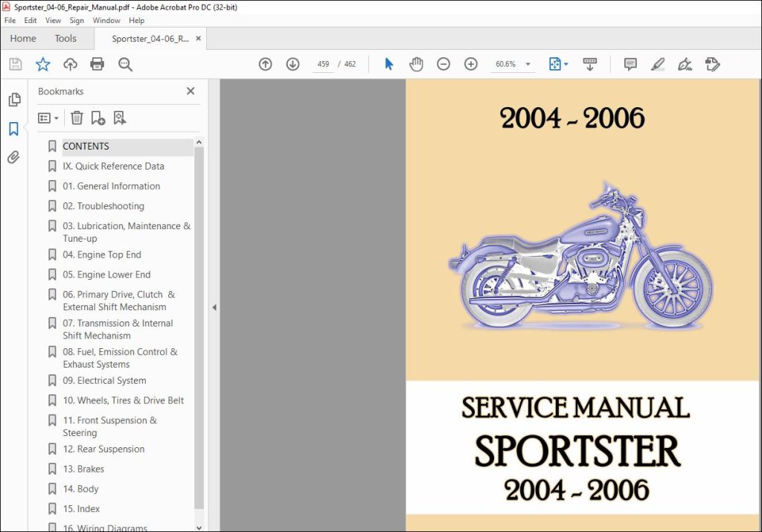Toggle the Bookmarks panel icon
762x532 pixels.
tap(13, 129)
